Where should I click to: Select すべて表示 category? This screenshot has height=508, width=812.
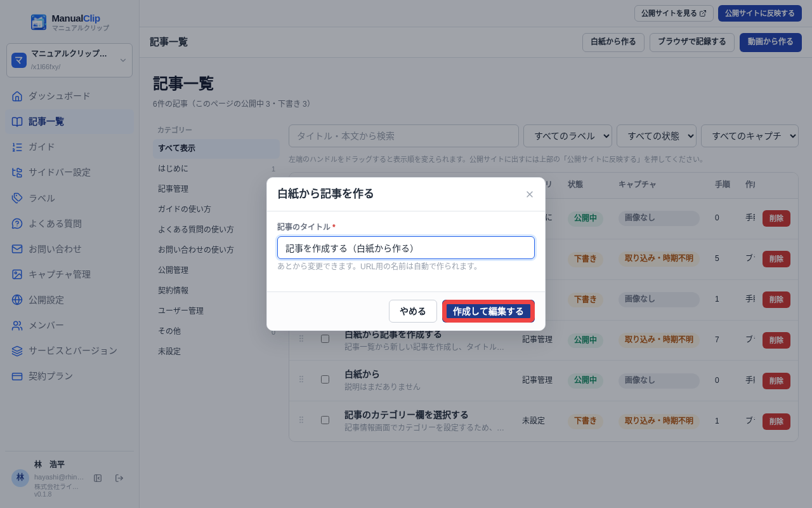[x=216, y=149]
